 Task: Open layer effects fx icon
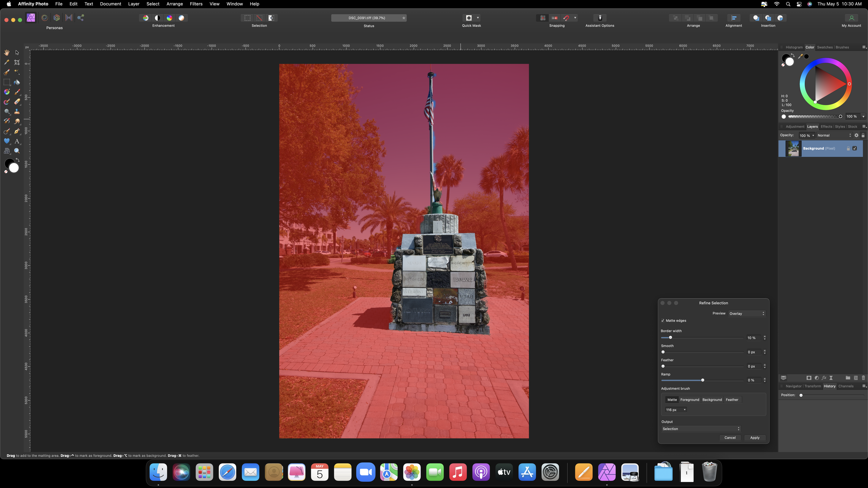point(824,378)
